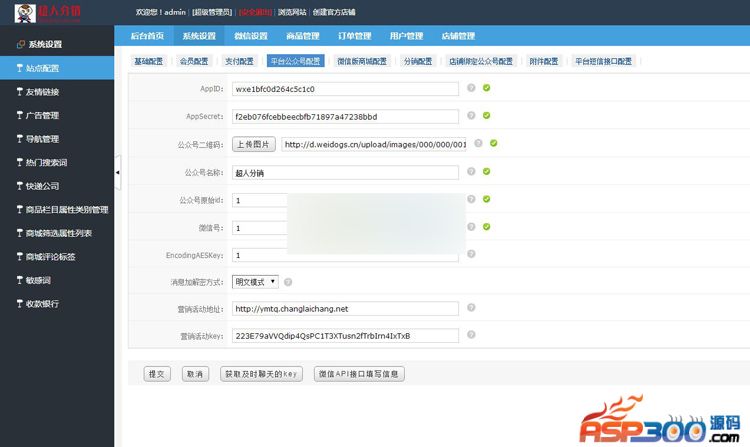Switch to the 微信设置 top tab

[x=251, y=36]
